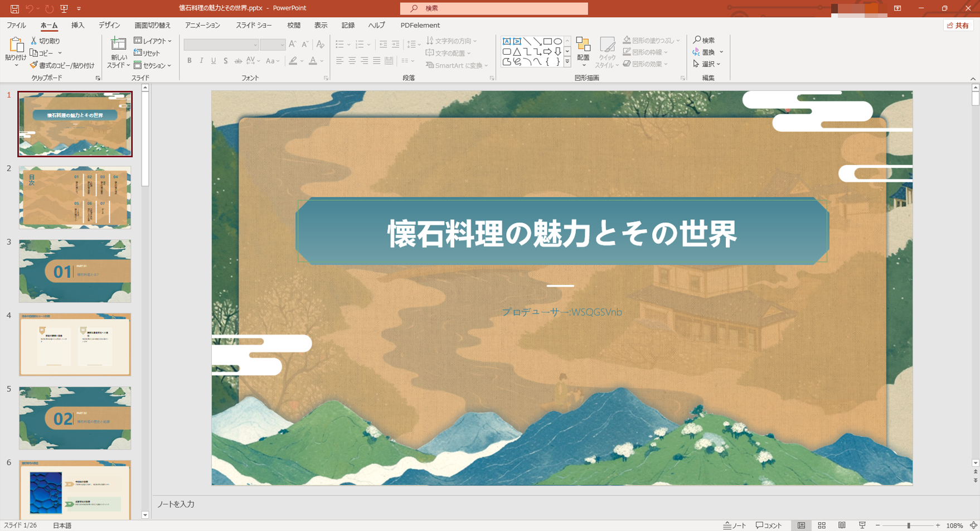The width and height of the screenshot is (980, 531).
Task: Start slideshow from beginning via quick access icon
Action: point(64,9)
